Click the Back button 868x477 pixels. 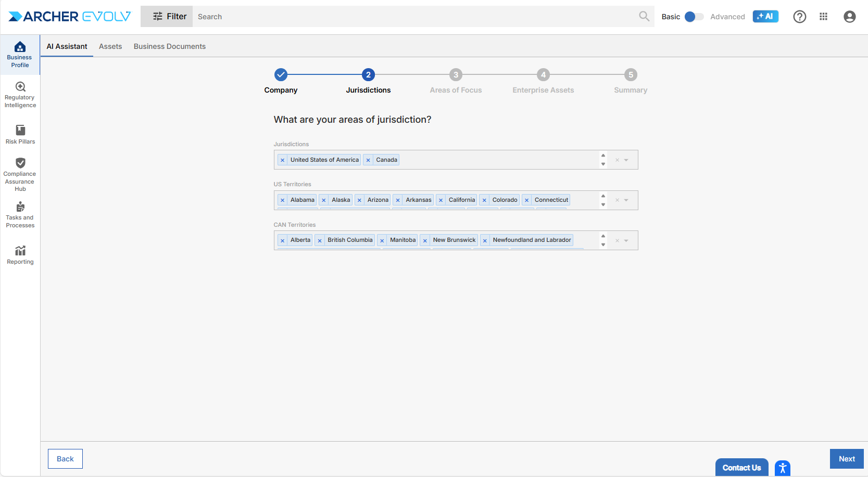65,459
